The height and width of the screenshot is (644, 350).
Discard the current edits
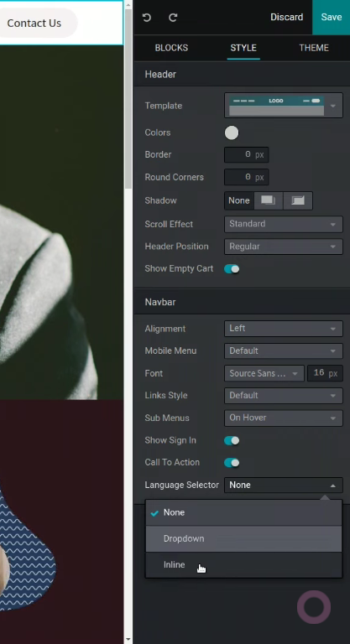point(287,18)
